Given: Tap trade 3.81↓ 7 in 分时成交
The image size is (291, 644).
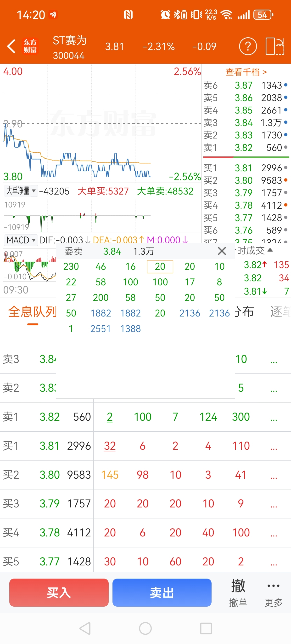Looking at the screenshot, I should 266,291.
